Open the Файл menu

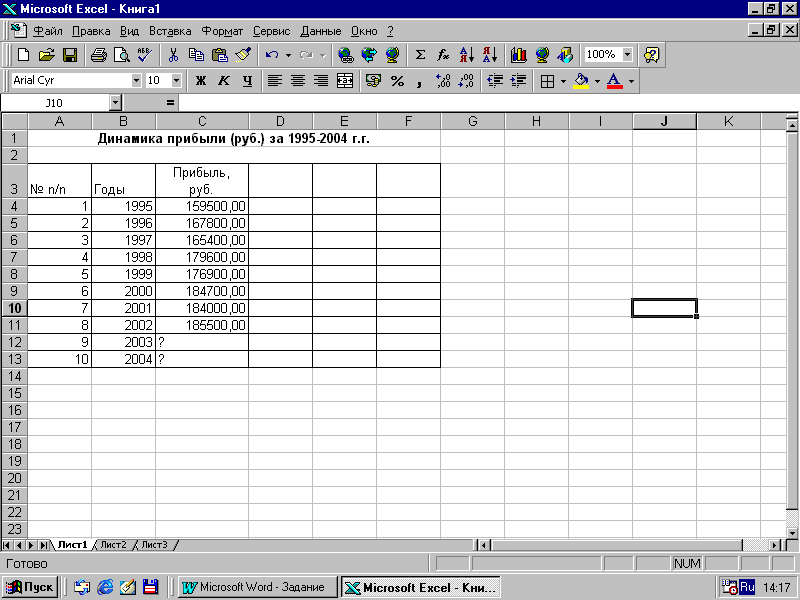(x=47, y=31)
